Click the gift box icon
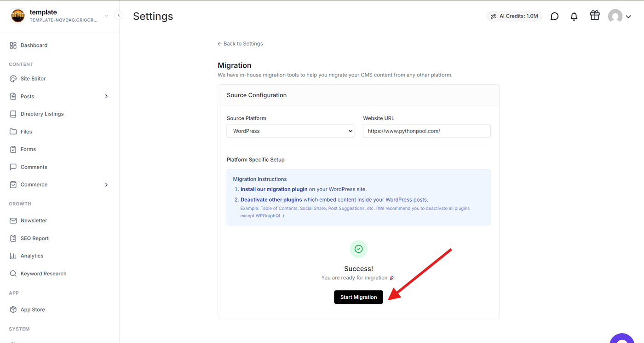This screenshot has height=343, width=644. (x=595, y=15)
